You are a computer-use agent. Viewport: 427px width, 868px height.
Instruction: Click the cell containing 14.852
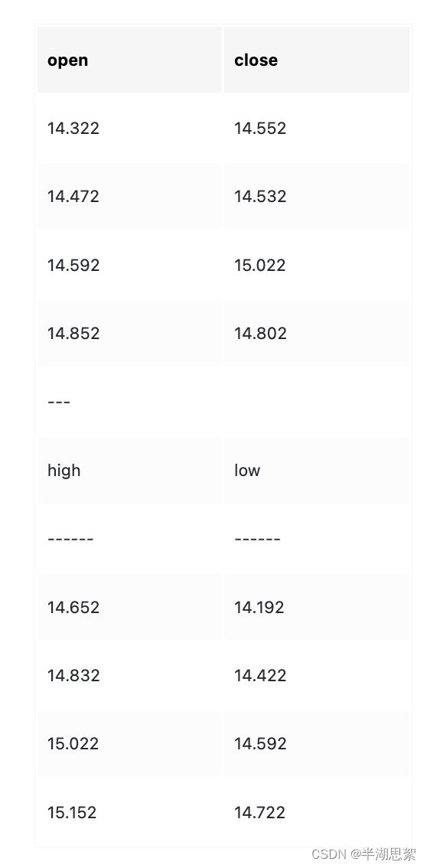pyautogui.click(x=129, y=333)
